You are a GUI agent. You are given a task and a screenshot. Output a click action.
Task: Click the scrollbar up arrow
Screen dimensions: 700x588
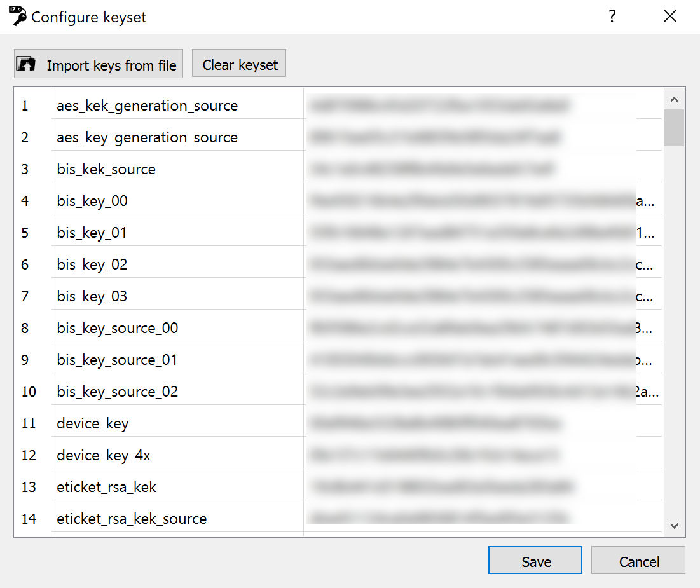click(674, 99)
